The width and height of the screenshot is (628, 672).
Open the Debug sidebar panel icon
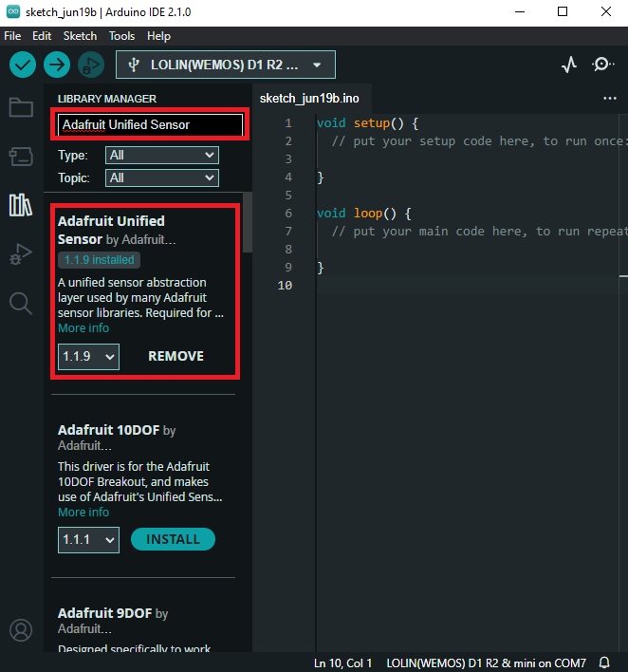pyautogui.click(x=21, y=254)
